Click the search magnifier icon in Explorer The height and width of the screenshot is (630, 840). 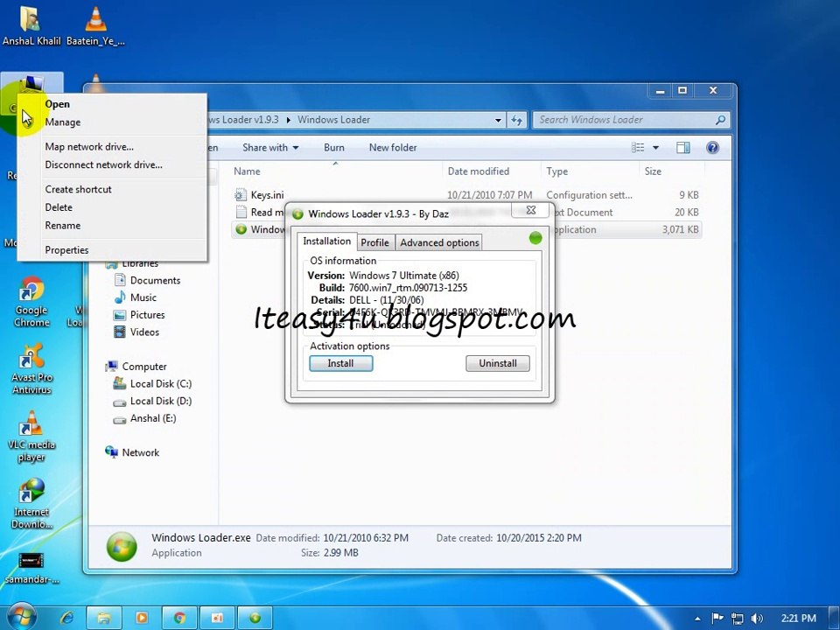pos(720,120)
